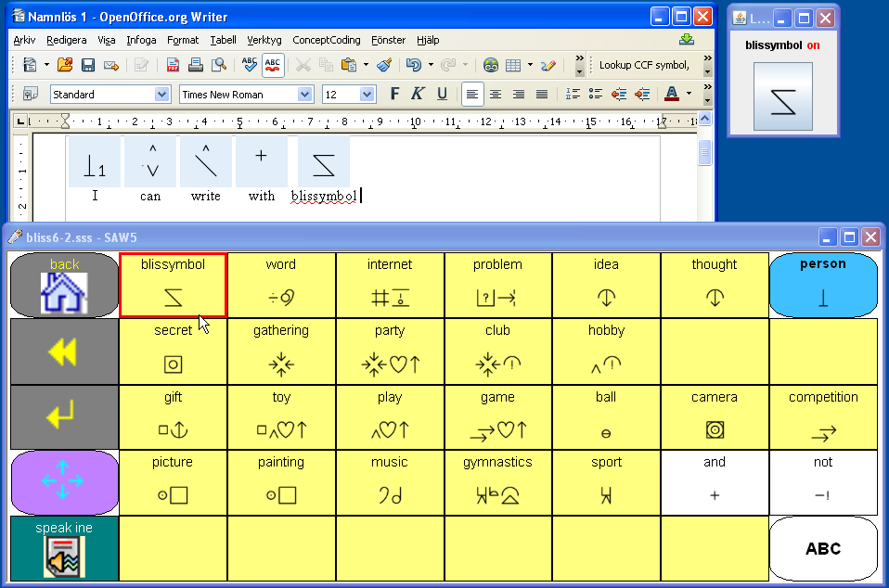889x588 pixels.
Task: Open the Arkiv menu
Action: tap(24, 40)
